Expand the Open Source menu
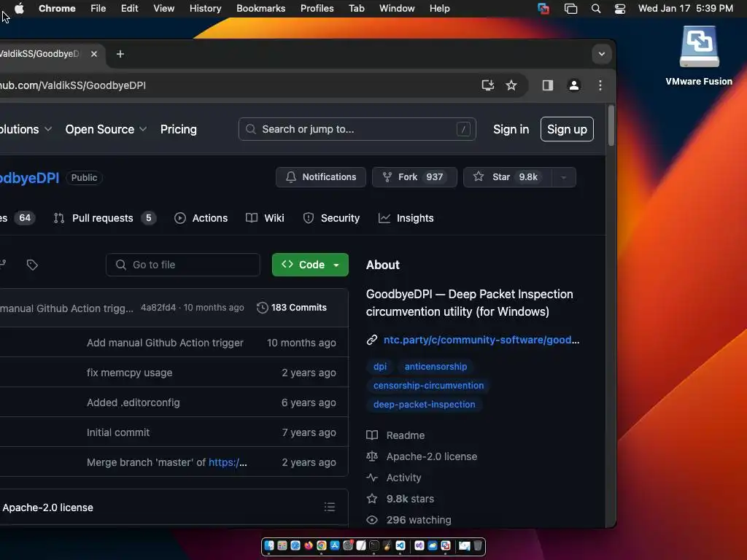The height and width of the screenshot is (560, 747). click(106, 130)
